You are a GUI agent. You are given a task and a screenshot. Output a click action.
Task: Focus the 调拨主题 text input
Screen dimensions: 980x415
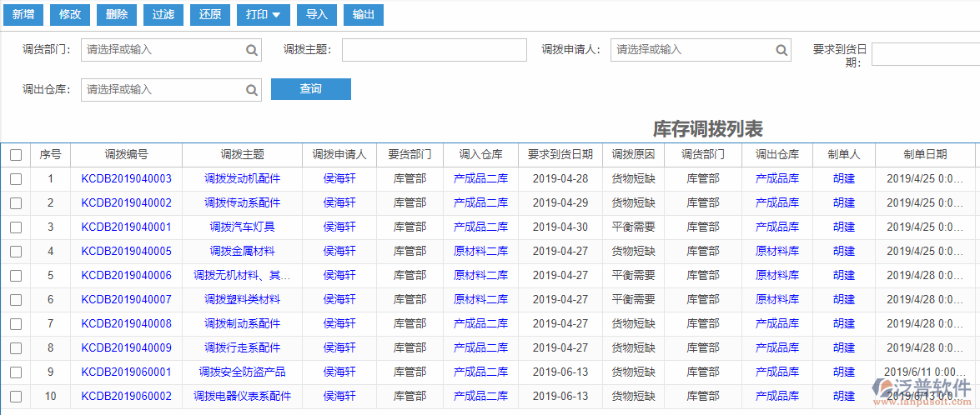(x=434, y=50)
